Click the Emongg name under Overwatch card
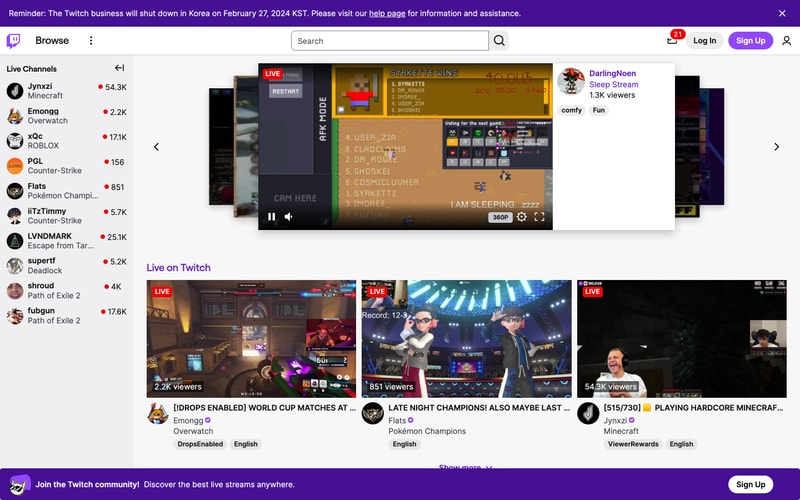This screenshot has width=800, height=500. (x=188, y=420)
